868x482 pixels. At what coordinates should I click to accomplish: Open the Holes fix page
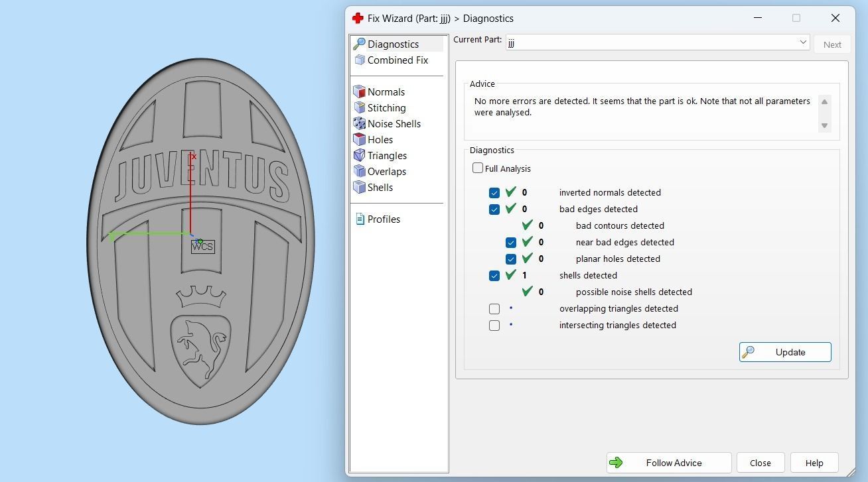point(380,139)
